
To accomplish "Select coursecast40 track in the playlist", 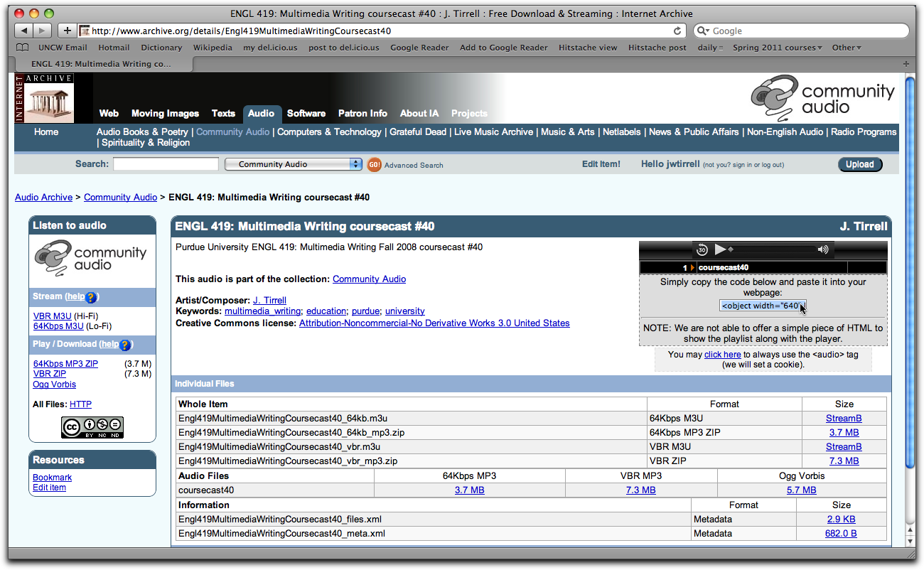I will (763, 267).
